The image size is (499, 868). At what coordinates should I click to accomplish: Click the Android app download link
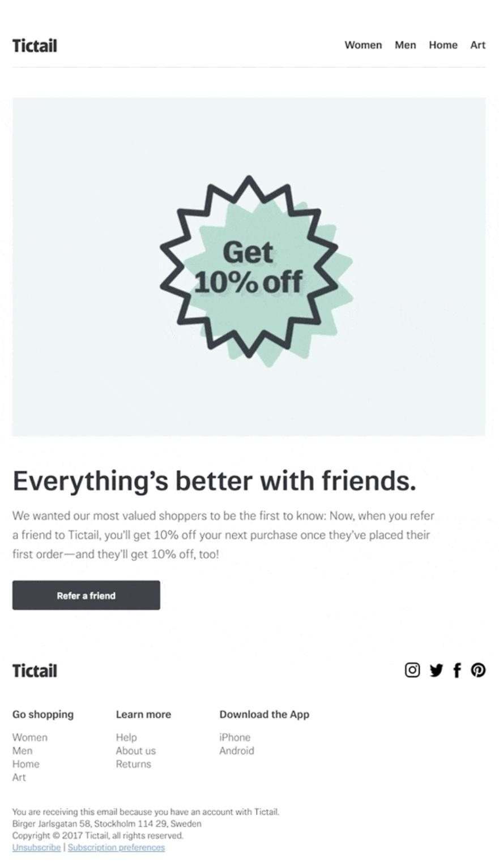click(236, 751)
